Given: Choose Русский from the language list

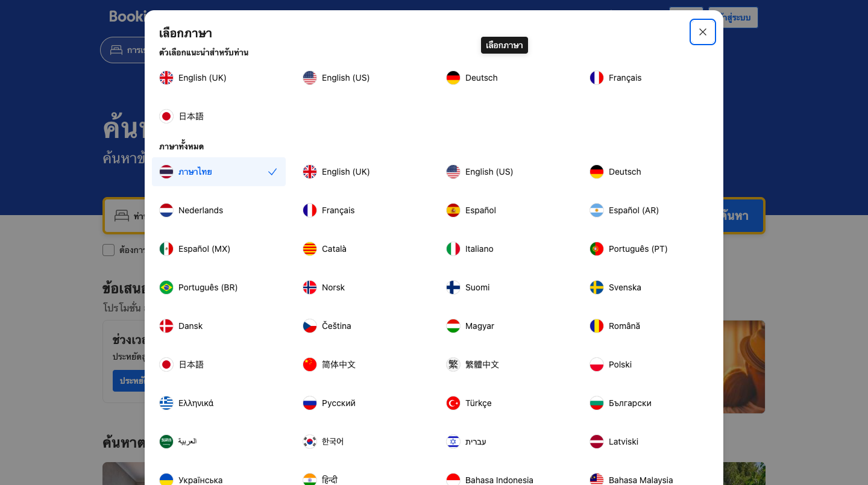Looking at the screenshot, I should coord(338,403).
